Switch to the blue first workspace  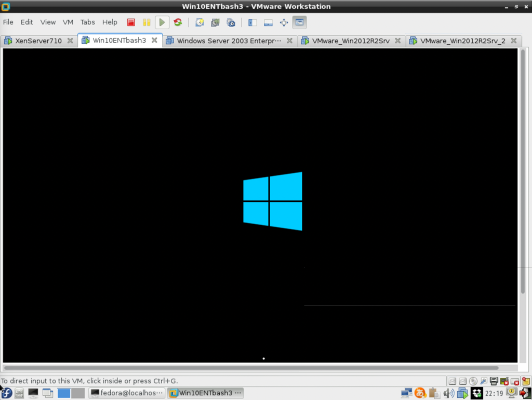[64, 393]
